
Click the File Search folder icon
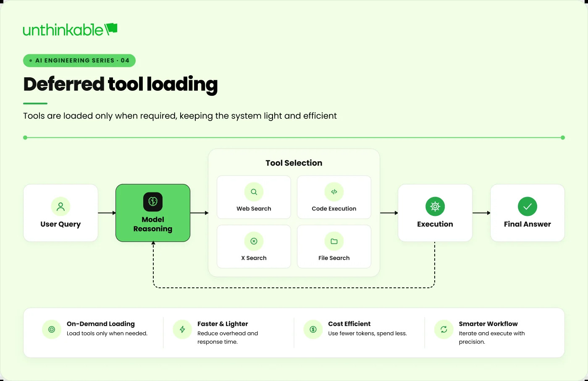pos(334,241)
